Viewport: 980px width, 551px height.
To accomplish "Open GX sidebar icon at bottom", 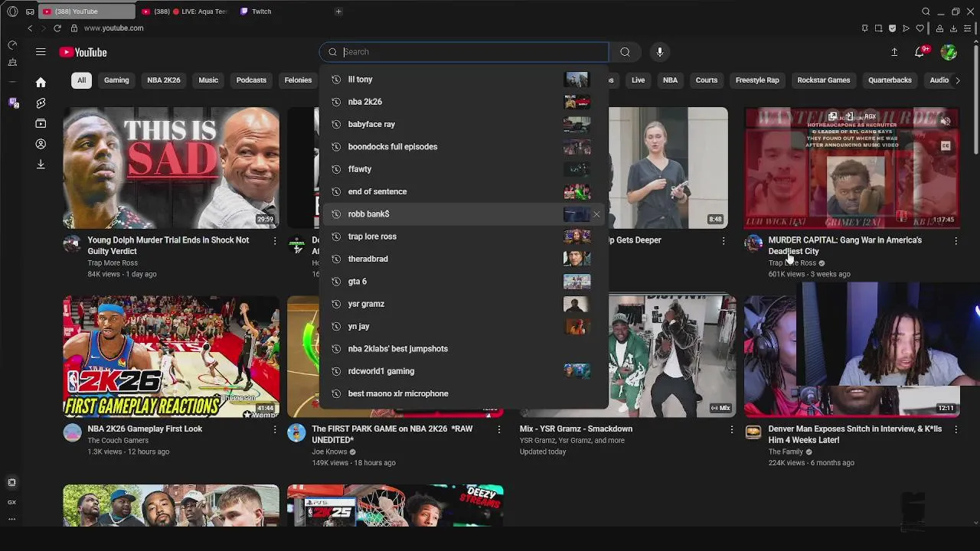I will 11,502.
